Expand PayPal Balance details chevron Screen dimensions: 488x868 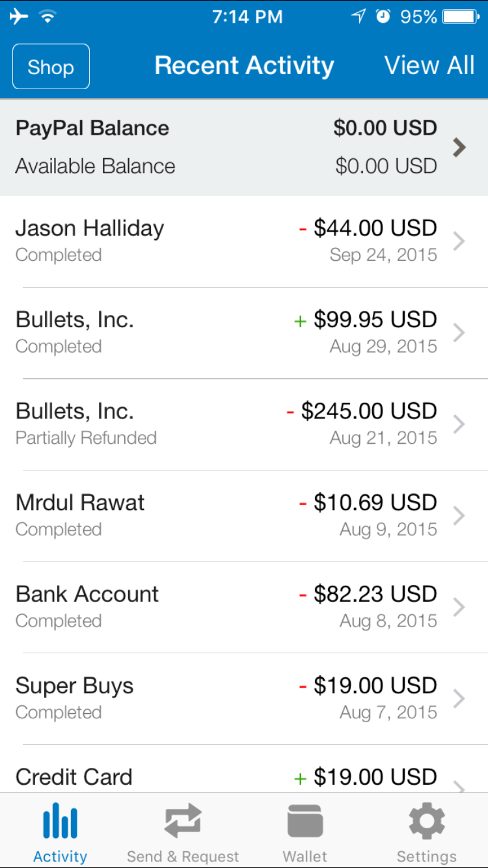[x=459, y=148]
